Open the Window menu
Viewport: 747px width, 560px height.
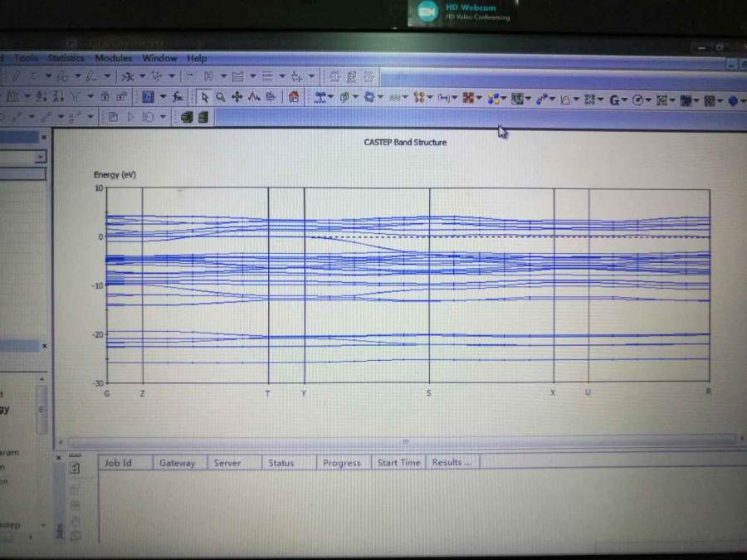(x=159, y=58)
